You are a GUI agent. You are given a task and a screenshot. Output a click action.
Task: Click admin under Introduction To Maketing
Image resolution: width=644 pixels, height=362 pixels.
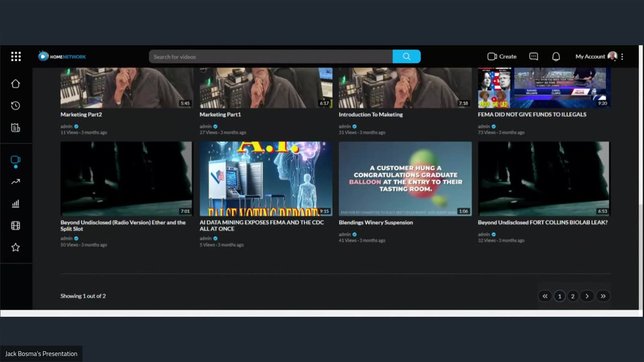tap(345, 127)
